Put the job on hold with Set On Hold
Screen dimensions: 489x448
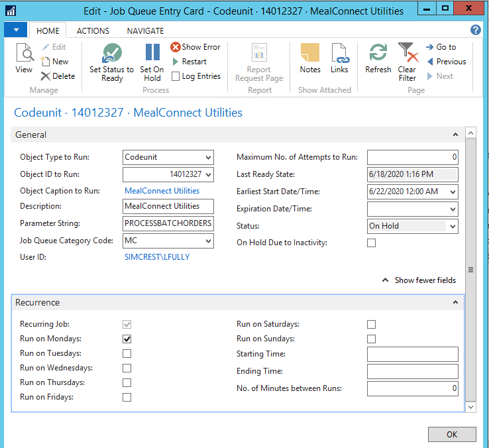coord(152,54)
